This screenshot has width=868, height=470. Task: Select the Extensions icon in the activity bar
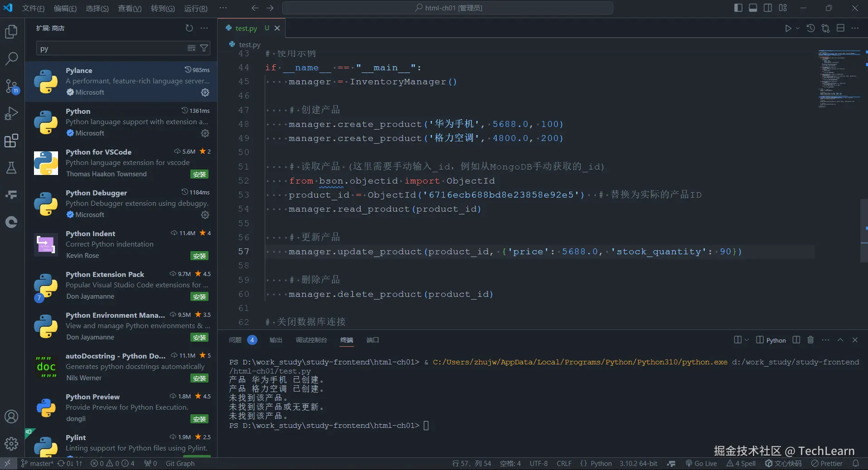[11, 141]
